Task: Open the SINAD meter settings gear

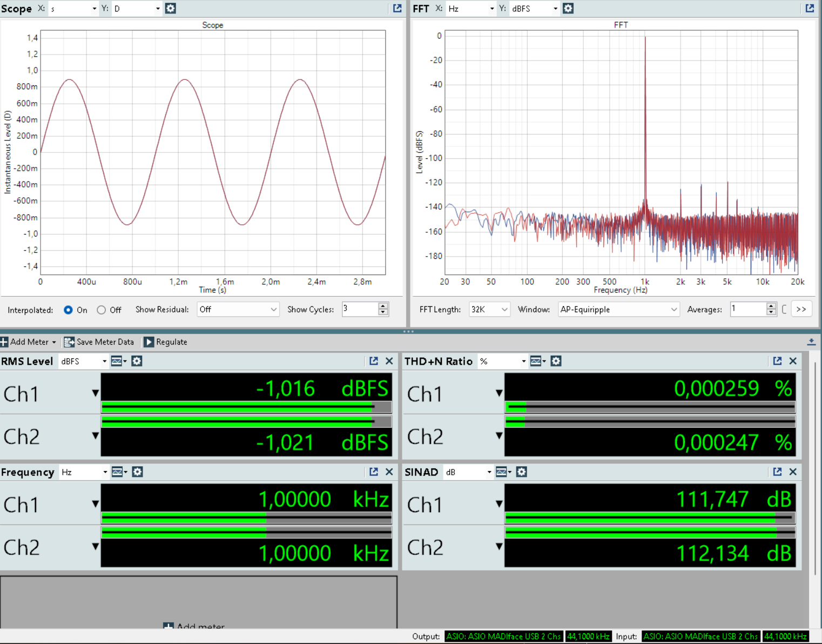Action: coord(521,472)
